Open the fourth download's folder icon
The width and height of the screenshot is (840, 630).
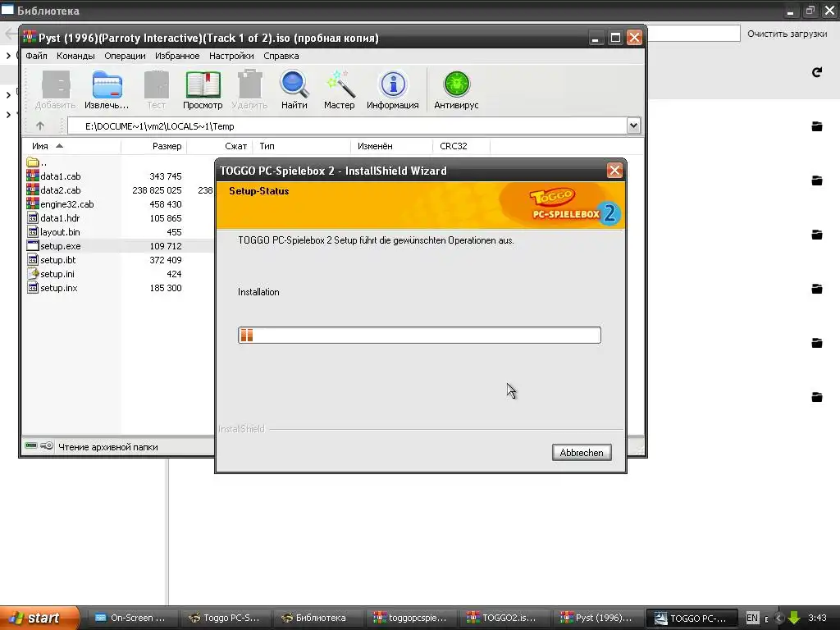[x=817, y=289]
